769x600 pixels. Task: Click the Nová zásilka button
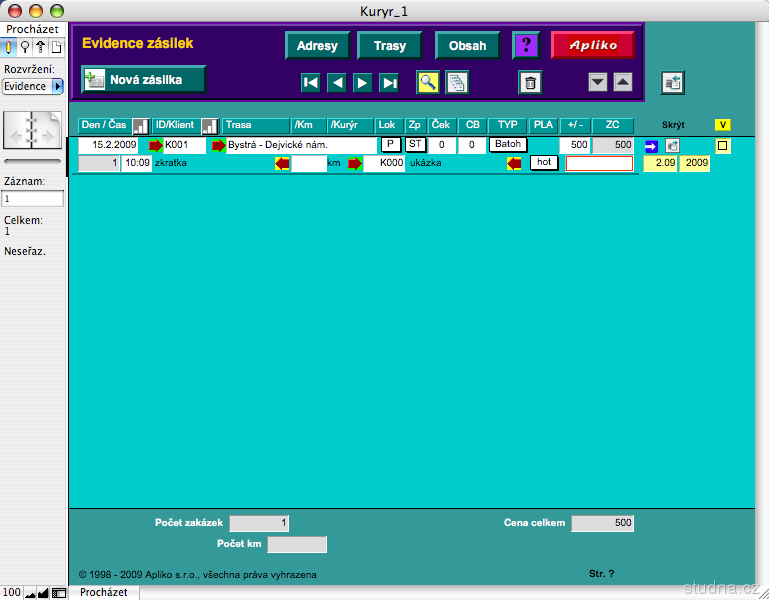click(x=144, y=79)
